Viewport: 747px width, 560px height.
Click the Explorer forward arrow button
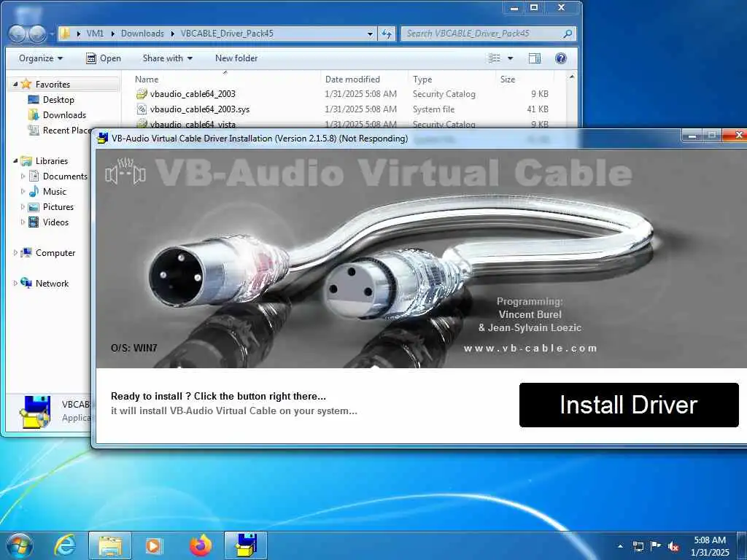click(x=37, y=34)
